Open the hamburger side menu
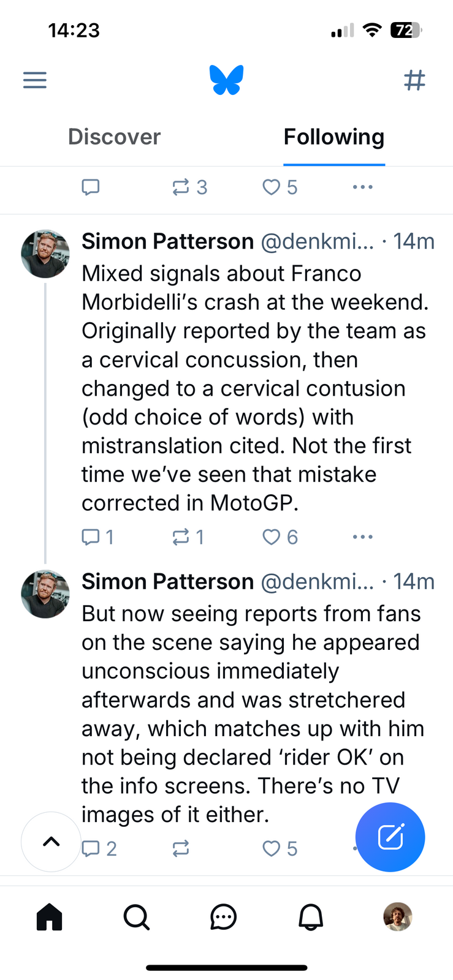 pos(35,80)
